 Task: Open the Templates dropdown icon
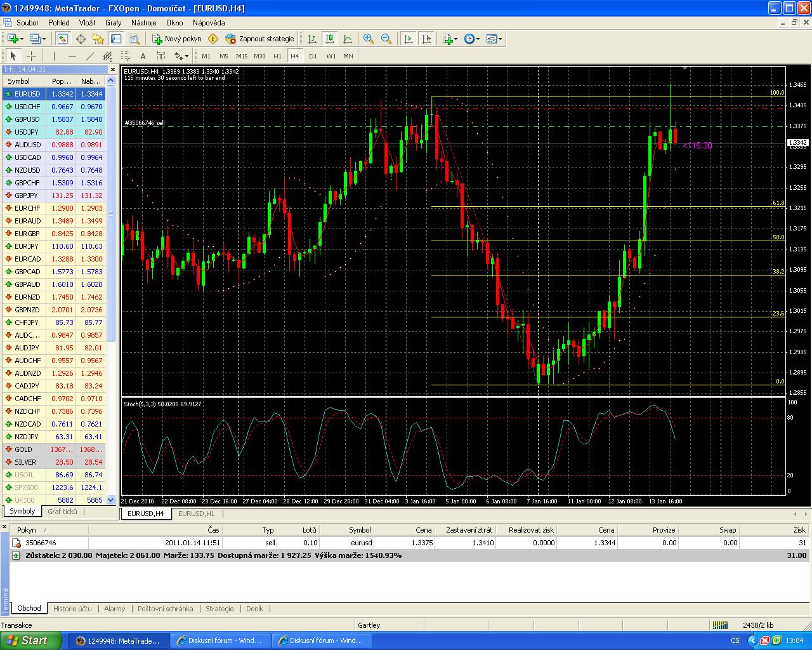coord(494,39)
